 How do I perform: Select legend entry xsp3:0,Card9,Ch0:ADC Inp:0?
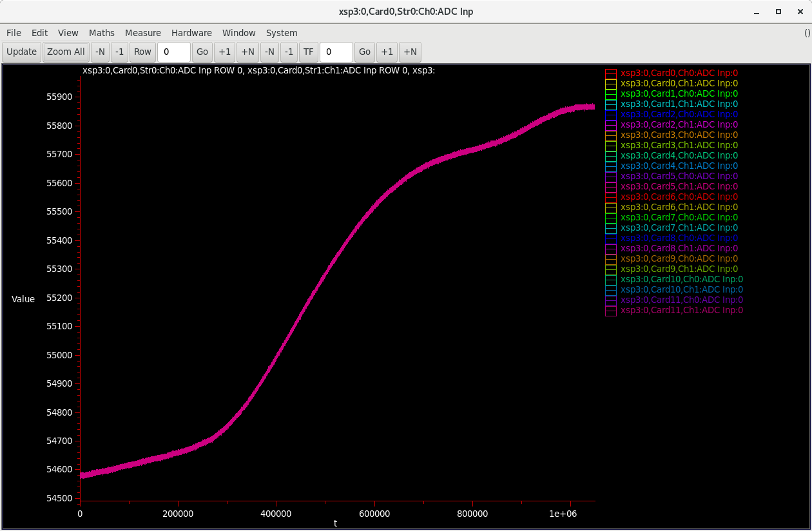pos(679,258)
